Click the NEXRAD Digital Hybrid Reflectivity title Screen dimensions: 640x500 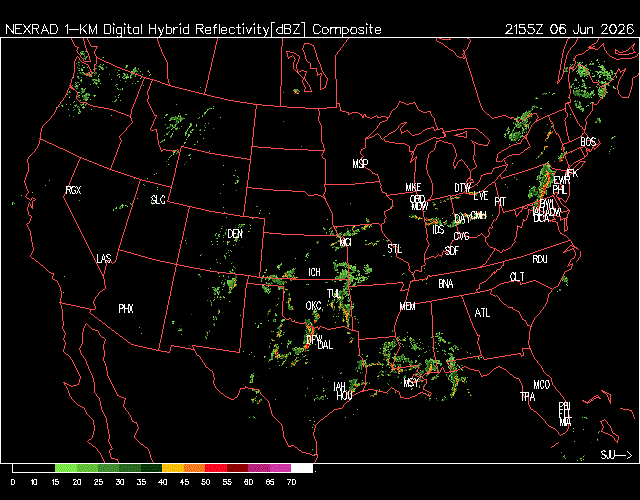click(x=193, y=29)
